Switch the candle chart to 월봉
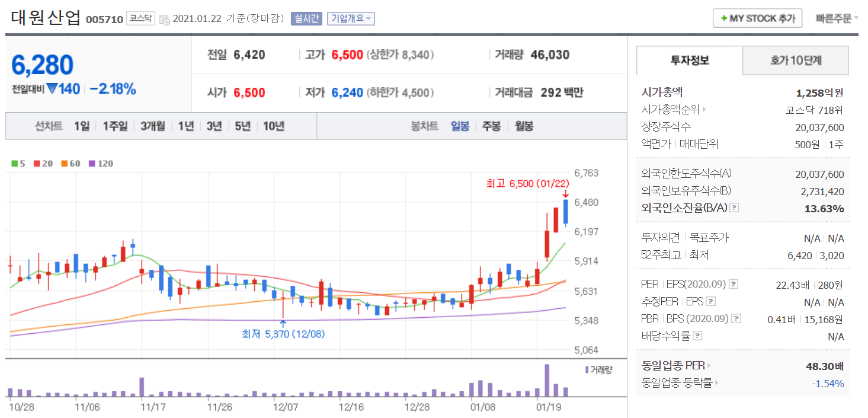 click(x=523, y=126)
